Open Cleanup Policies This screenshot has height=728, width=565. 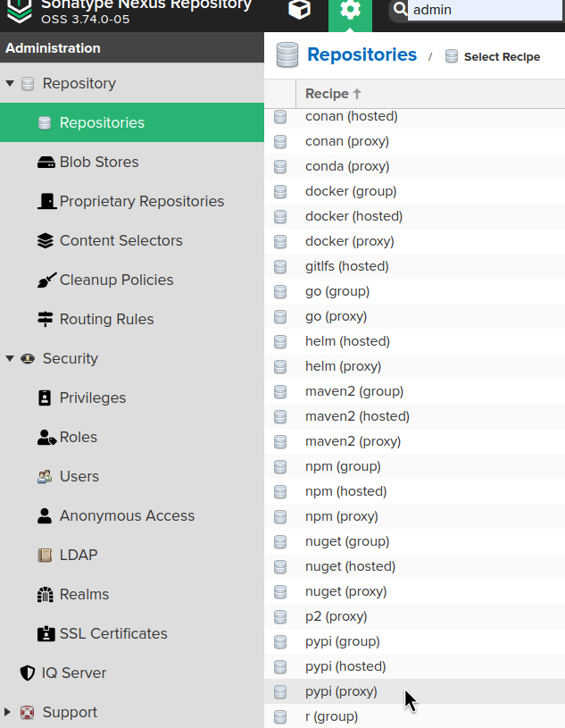click(132, 280)
